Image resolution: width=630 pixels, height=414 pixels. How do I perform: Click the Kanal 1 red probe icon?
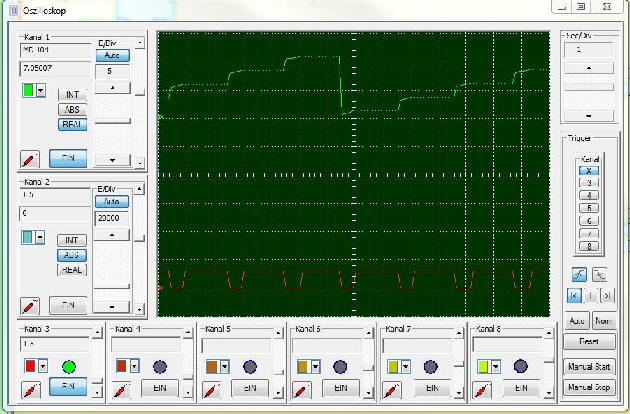pyautogui.click(x=30, y=159)
